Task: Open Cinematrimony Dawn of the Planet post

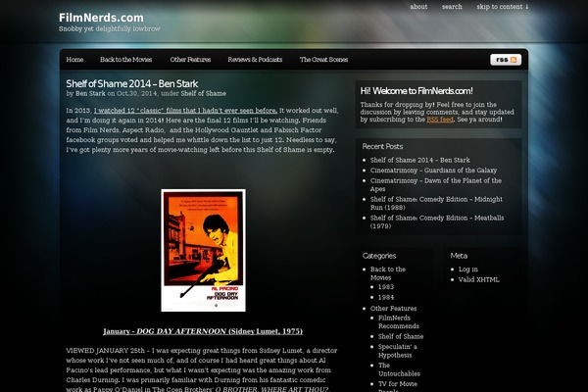Action: click(x=436, y=184)
